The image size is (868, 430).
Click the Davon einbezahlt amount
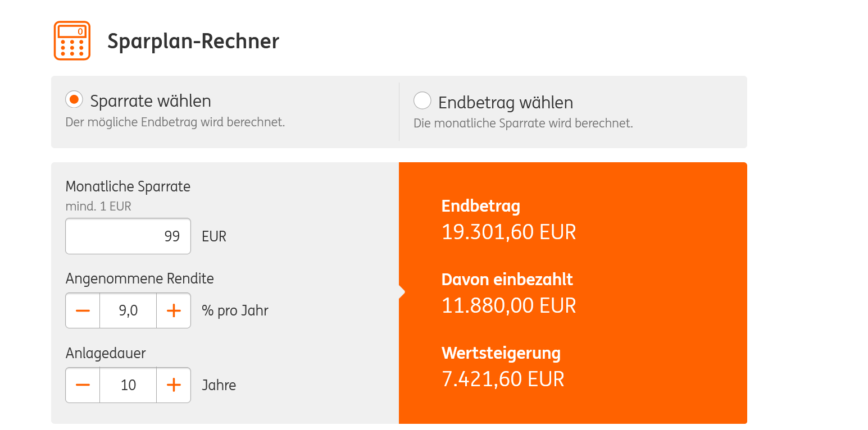[x=508, y=305]
